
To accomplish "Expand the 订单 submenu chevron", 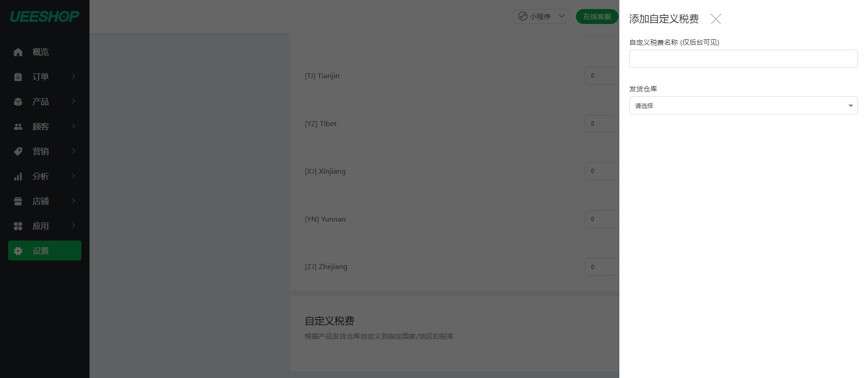I will [73, 76].
